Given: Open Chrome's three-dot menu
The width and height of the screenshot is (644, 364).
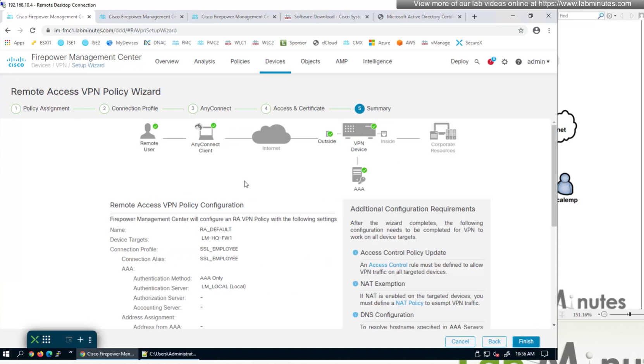Looking at the screenshot, I should tap(549, 30).
